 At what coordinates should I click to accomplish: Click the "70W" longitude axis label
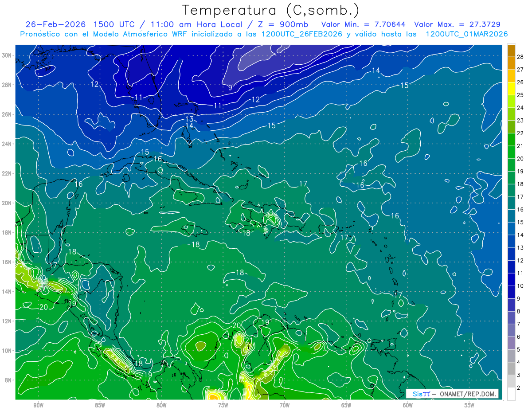[x=285, y=405]
